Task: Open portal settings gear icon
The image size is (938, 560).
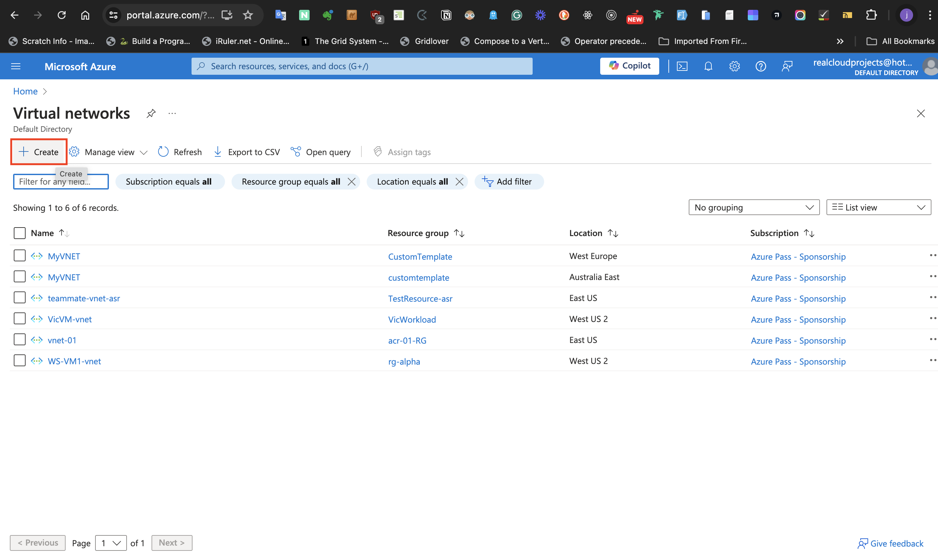Action: click(x=734, y=67)
